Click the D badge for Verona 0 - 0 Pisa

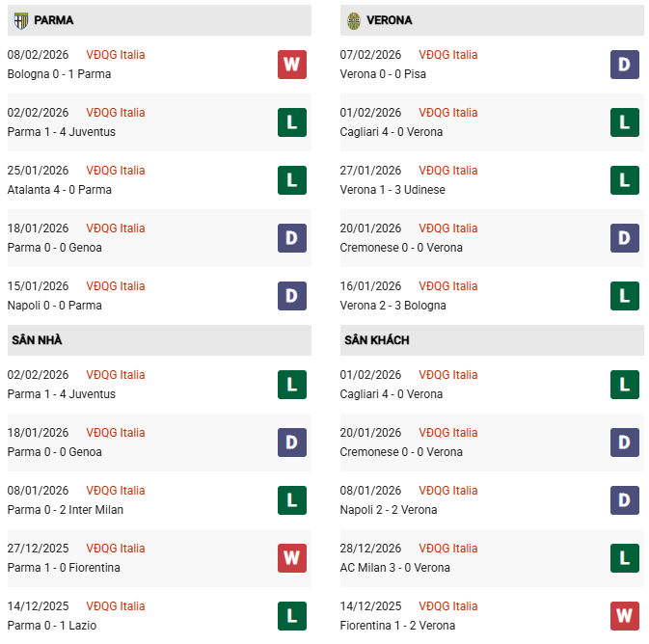tap(624, 65)
